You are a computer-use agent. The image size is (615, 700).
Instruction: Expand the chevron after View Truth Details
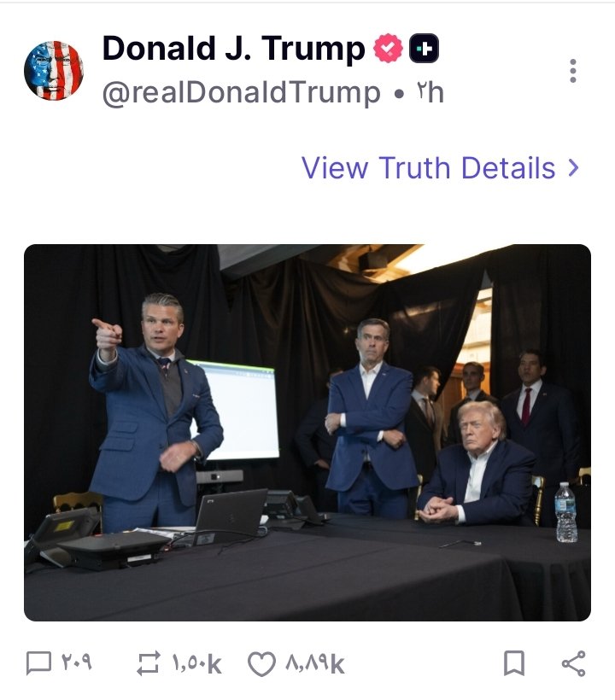(573, 168)
